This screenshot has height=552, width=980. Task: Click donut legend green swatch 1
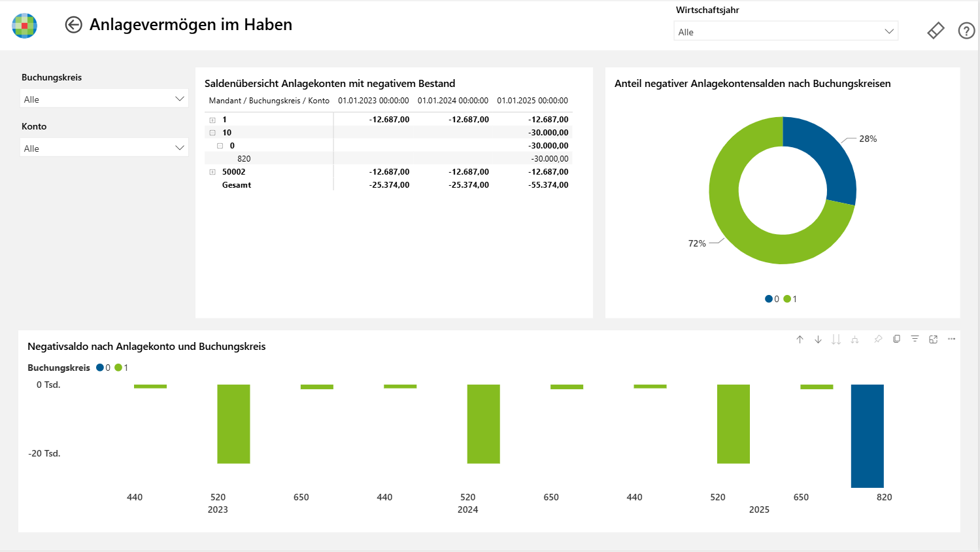[x=787, y=299]
